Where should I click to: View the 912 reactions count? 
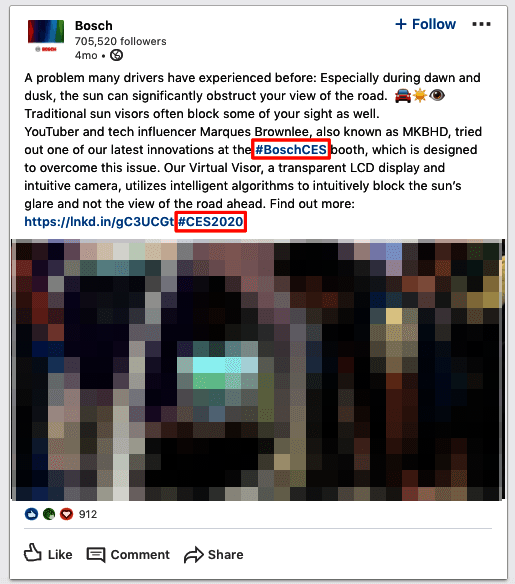click(x=88, y=514)
